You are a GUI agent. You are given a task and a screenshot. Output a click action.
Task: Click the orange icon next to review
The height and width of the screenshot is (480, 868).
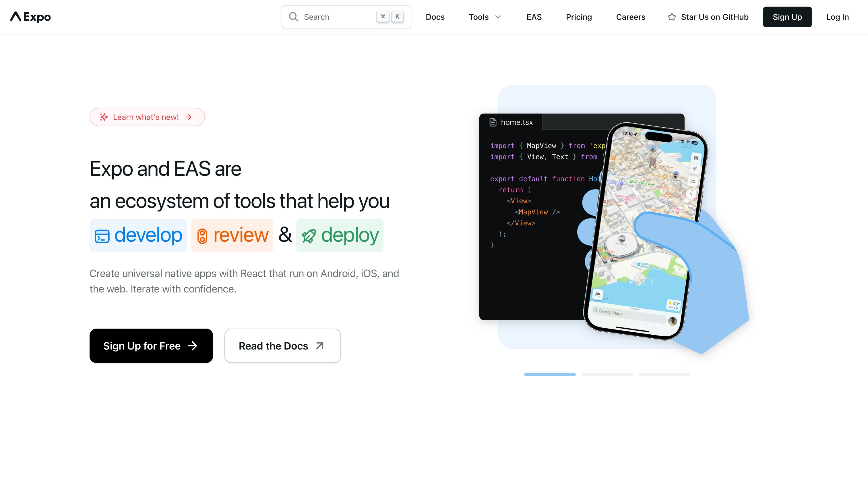pos(202,236)
